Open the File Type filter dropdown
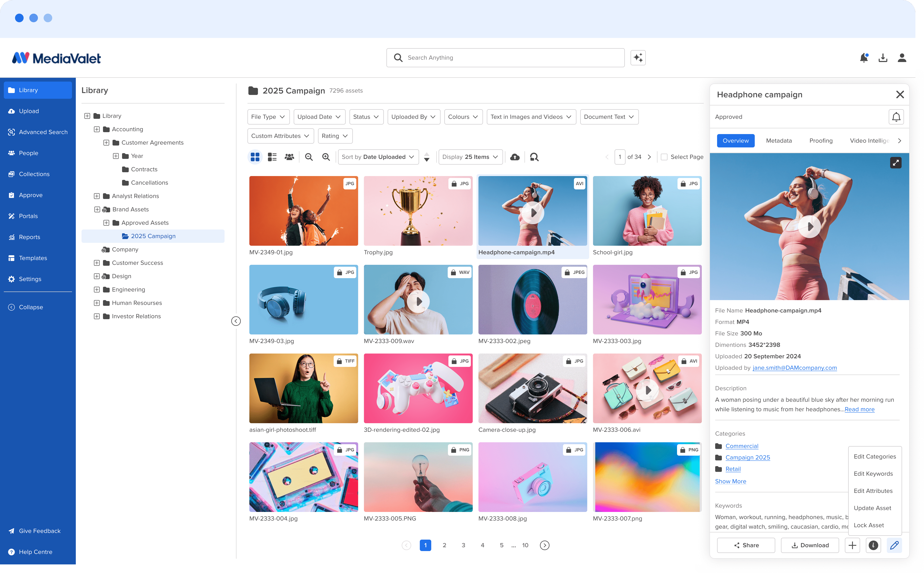Screen dimensions: 924x573 268,117
